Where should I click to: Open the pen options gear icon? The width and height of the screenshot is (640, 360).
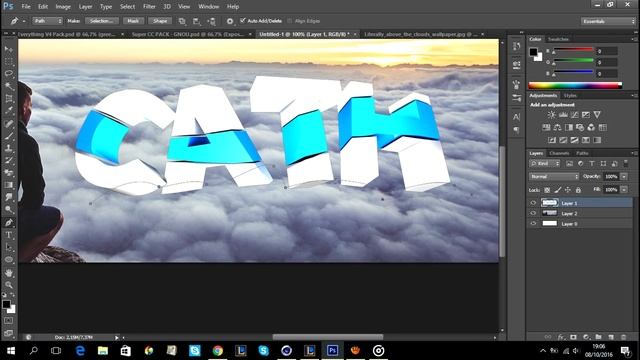pyautogui.click(x=230, y=21)
